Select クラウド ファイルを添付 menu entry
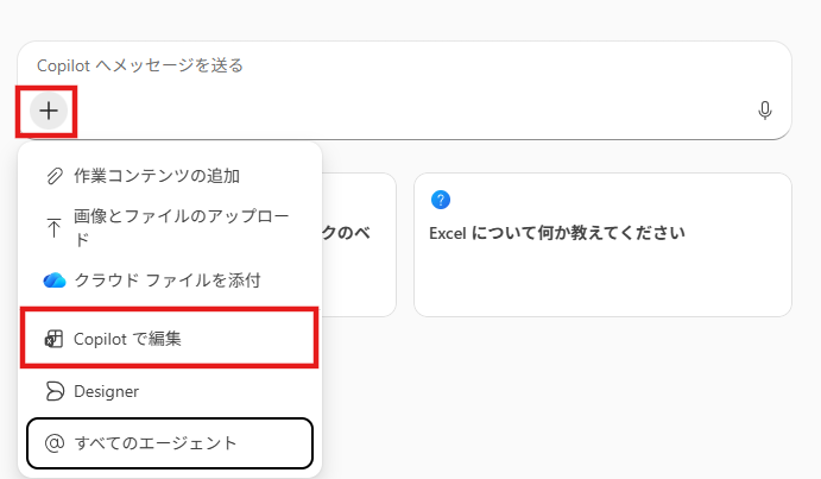 167,280
